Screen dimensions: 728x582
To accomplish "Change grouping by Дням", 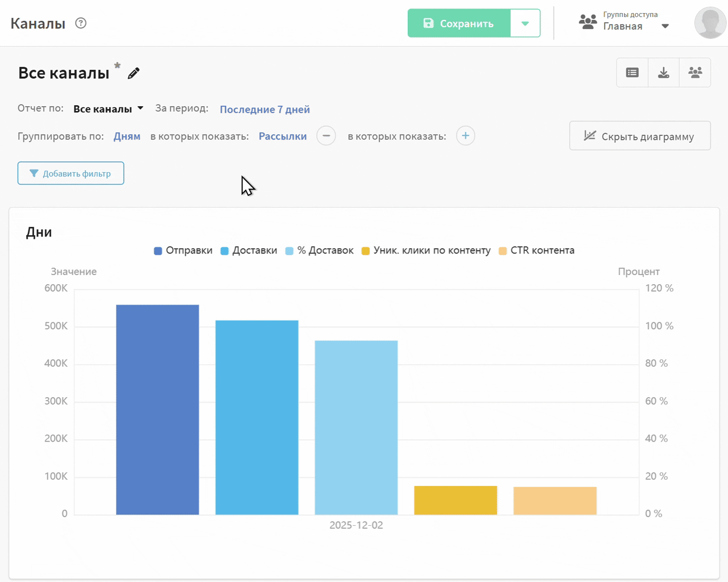I will 127,136.
